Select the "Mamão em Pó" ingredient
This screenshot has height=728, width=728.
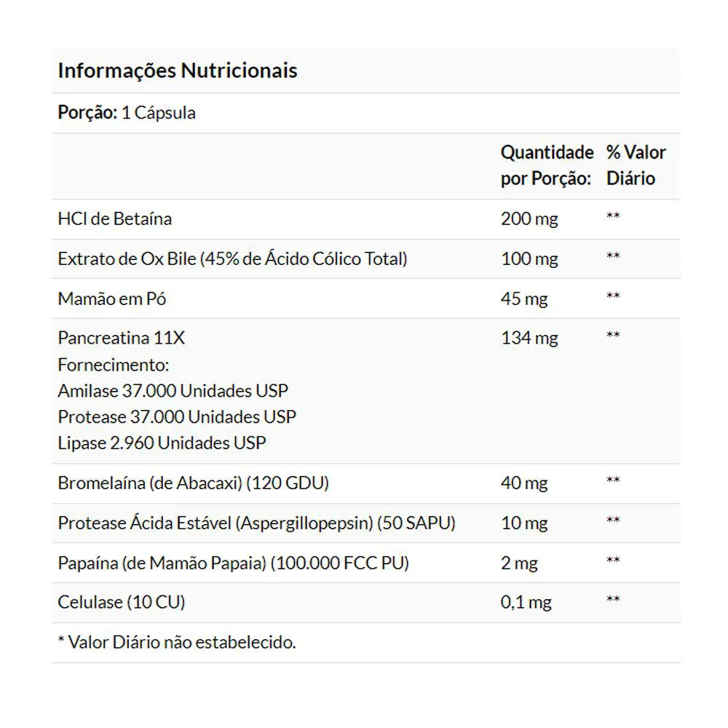[x=106, y=298]
